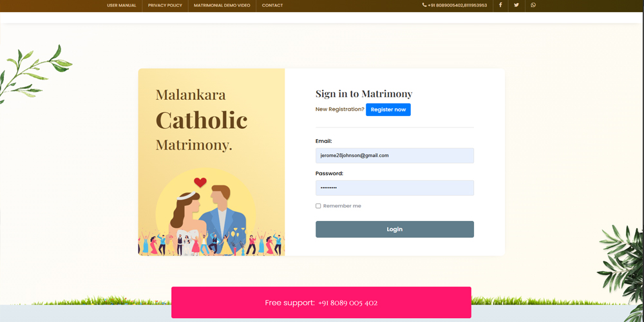Click the phone number in the top bar
Viewport: 644px width, 322px height.
pos(454,5)
